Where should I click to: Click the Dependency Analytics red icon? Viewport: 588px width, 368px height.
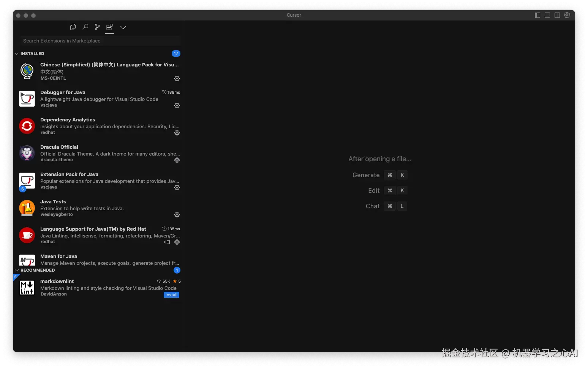27,126
